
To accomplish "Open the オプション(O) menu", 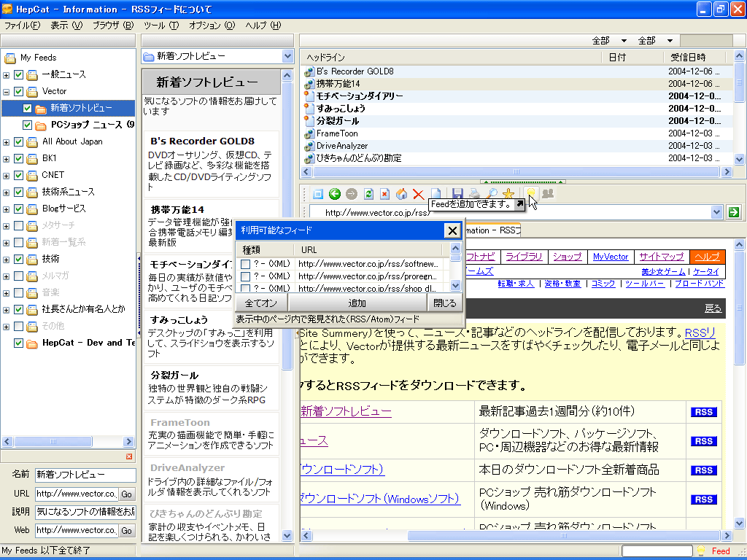I will [x=212, y=26].
